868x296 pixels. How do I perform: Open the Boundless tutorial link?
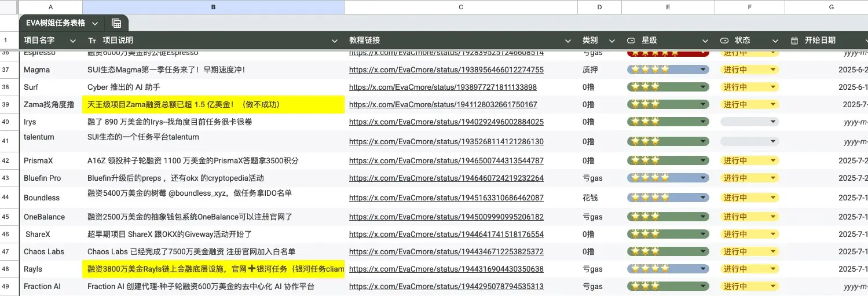[446, 198]
